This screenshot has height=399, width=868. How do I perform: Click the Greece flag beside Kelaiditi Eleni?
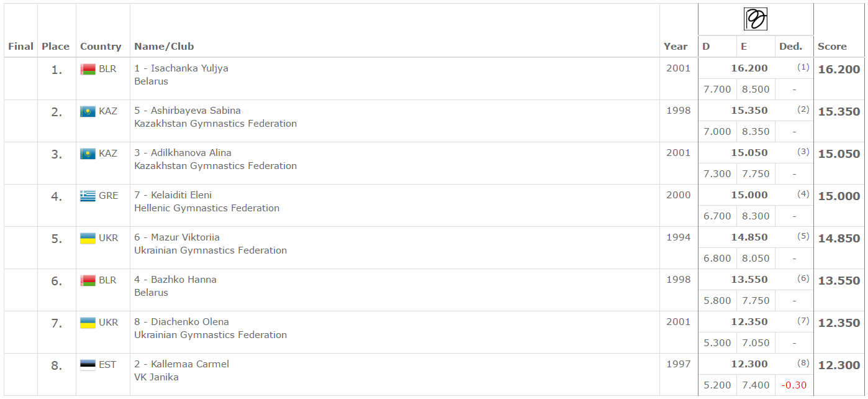88,196
